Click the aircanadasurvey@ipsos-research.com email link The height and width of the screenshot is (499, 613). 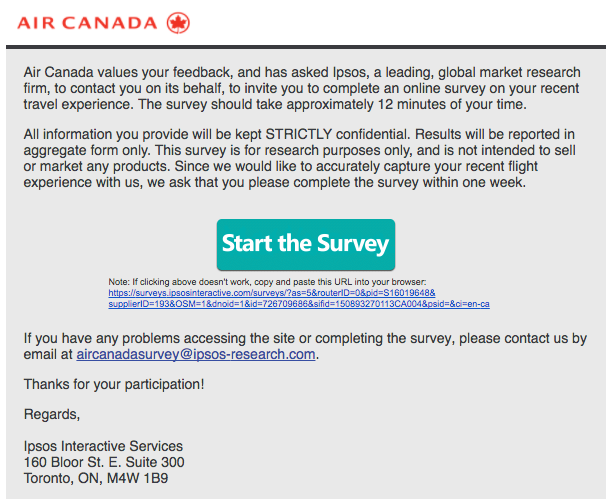(x=196, y=354)
